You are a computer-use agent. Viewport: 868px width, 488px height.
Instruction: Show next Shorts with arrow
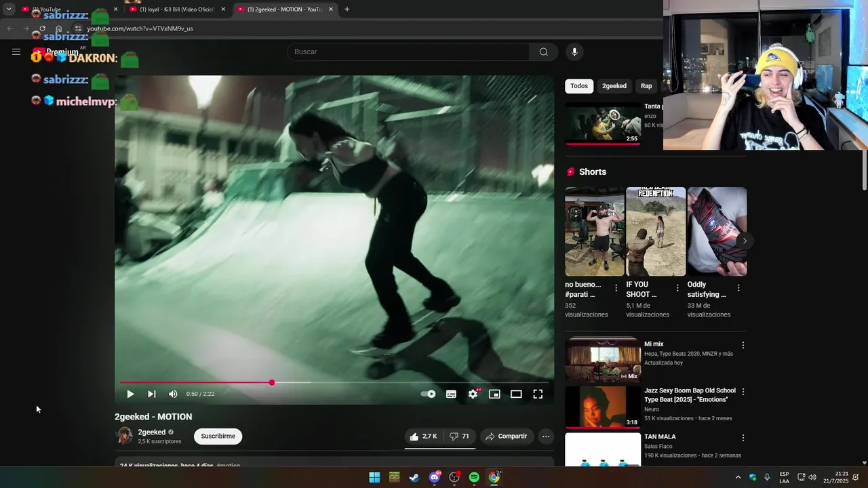(744, 241)
